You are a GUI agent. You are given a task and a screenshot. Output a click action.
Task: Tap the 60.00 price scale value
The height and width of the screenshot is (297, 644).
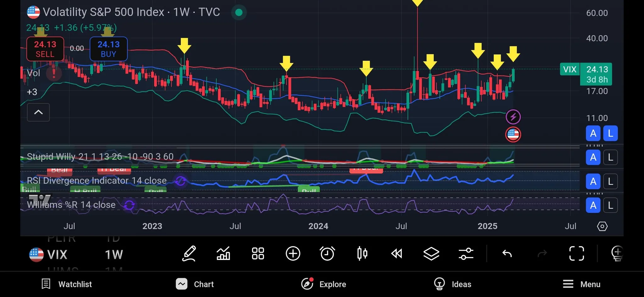tap(597, 13)
